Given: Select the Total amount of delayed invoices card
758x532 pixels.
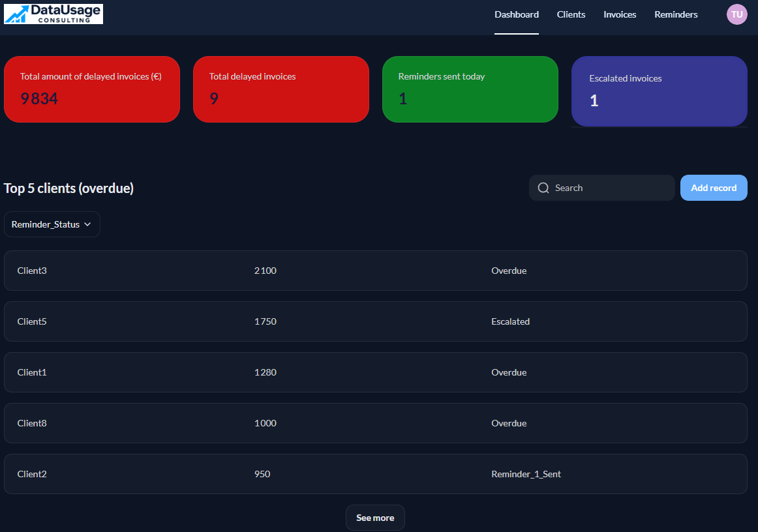Looking at the screenshot, I should point(92,89).
